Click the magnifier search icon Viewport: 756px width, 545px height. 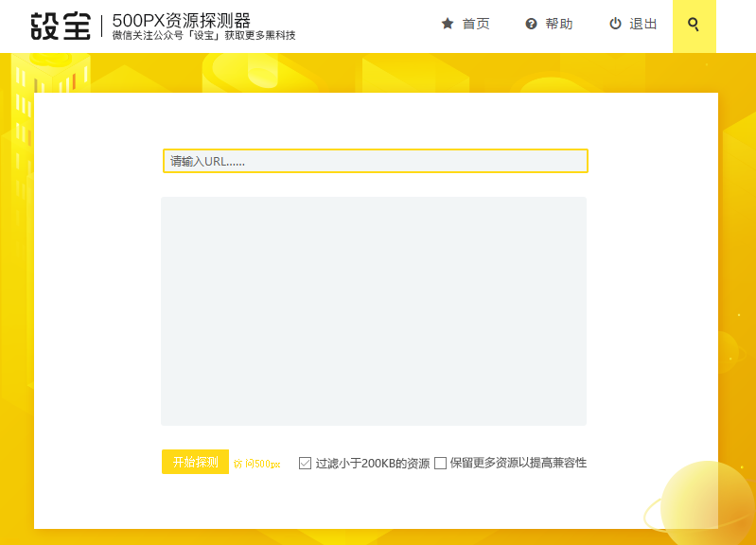pyautogui.click(x=694, y=24)
